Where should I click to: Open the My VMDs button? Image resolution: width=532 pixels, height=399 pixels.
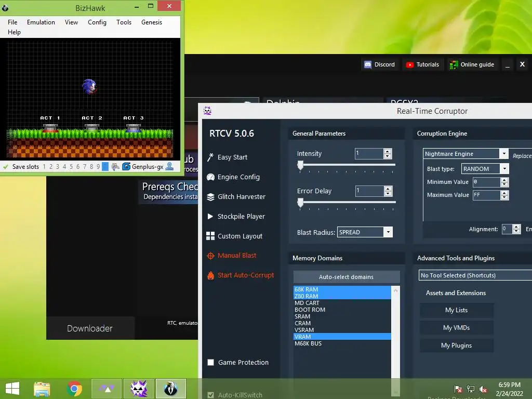click(456, 328)
